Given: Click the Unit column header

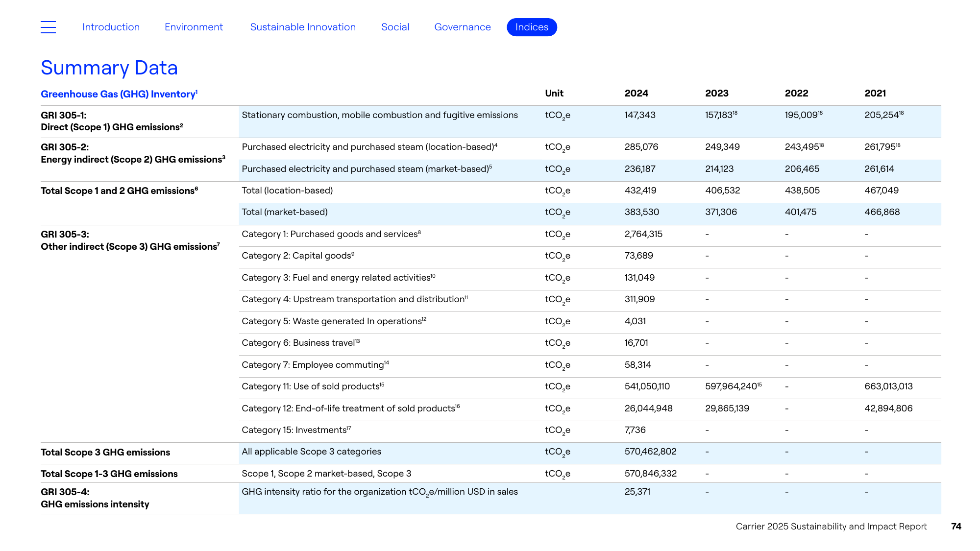Looking at the screenshot, I should point(554,94).
